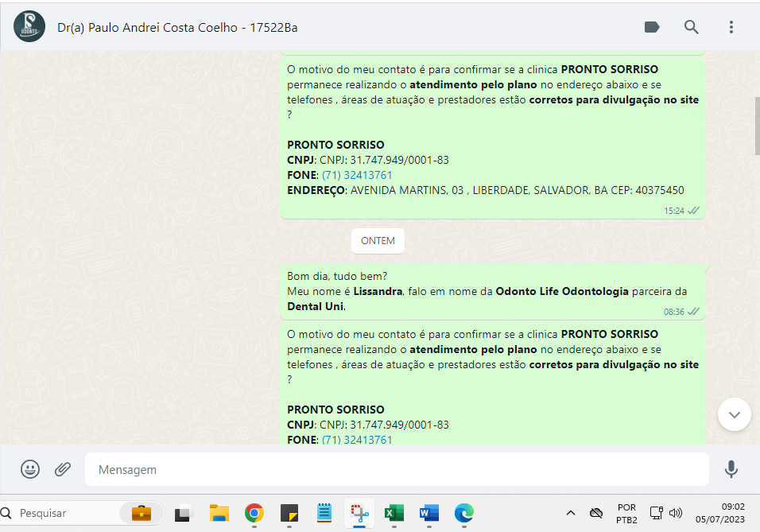Open File Explorer from the taskbar
Image resolution: width=760 pixels, height=532 pixels.
219,513
